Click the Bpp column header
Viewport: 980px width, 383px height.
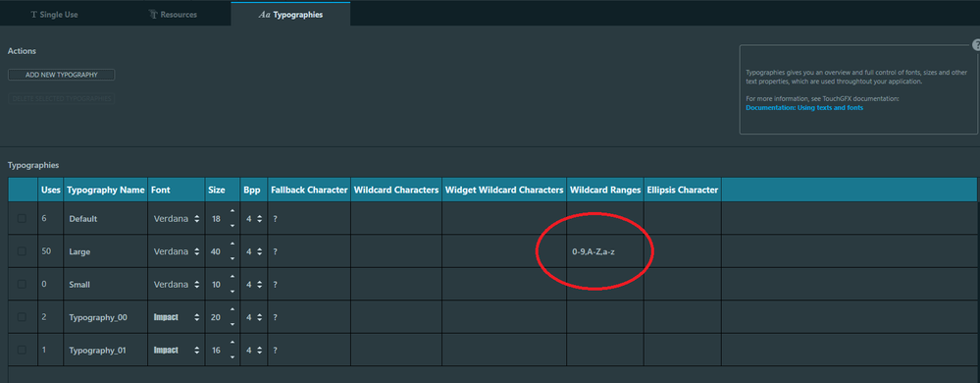[x=254, y=190]
